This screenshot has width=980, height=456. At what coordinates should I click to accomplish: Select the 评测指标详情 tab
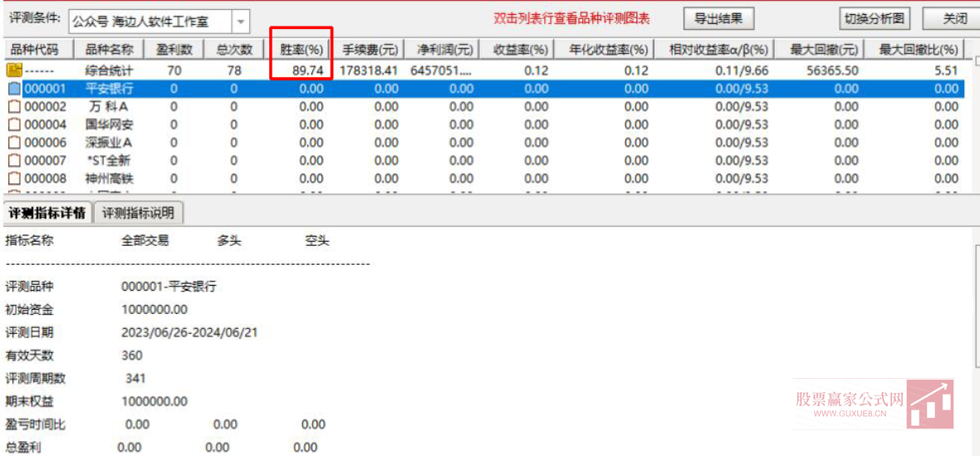click(47, 213)
